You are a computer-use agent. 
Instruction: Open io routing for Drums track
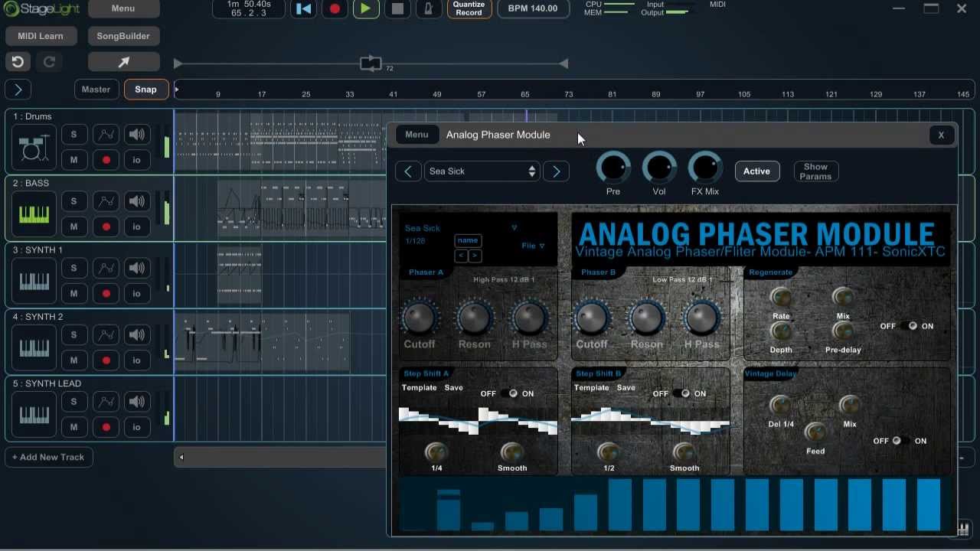(137, 160)
